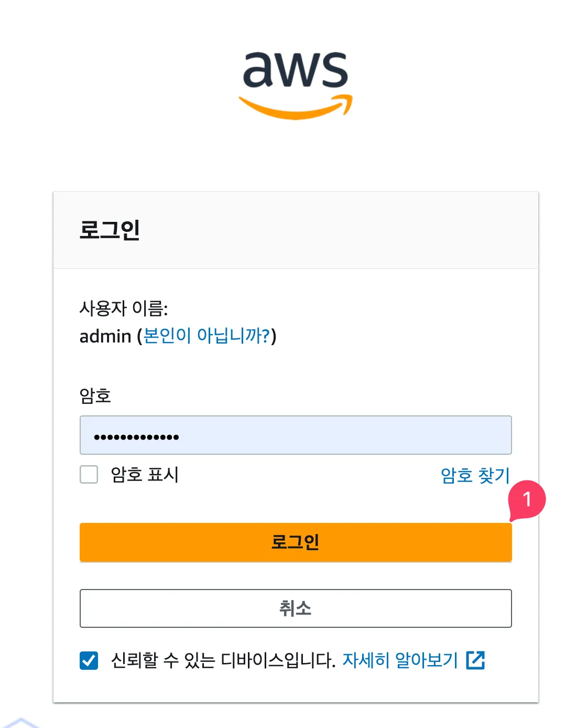587x728 pixels.
Task: Enable the 암호 표시 checkbox
Action: click(x=89, y=475)
